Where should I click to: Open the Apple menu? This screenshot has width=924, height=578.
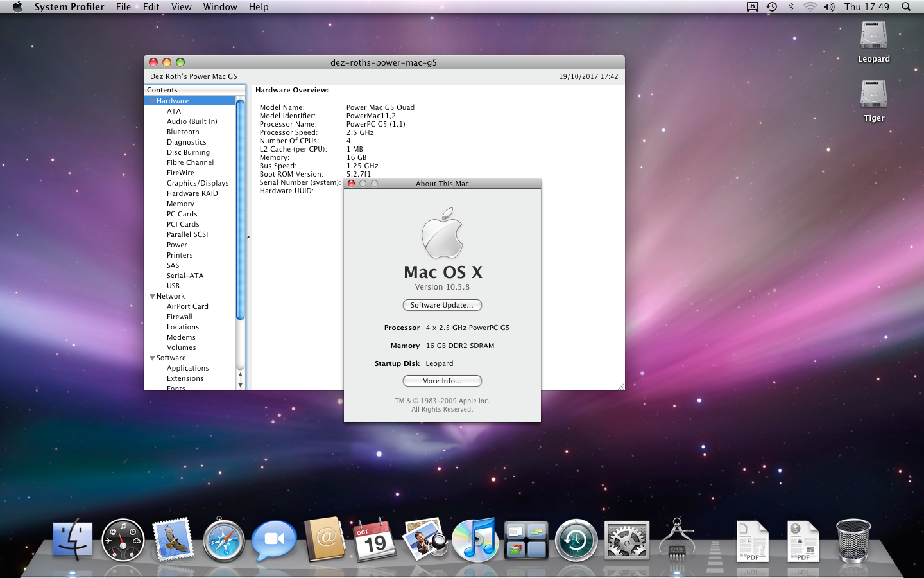(17, 7)
